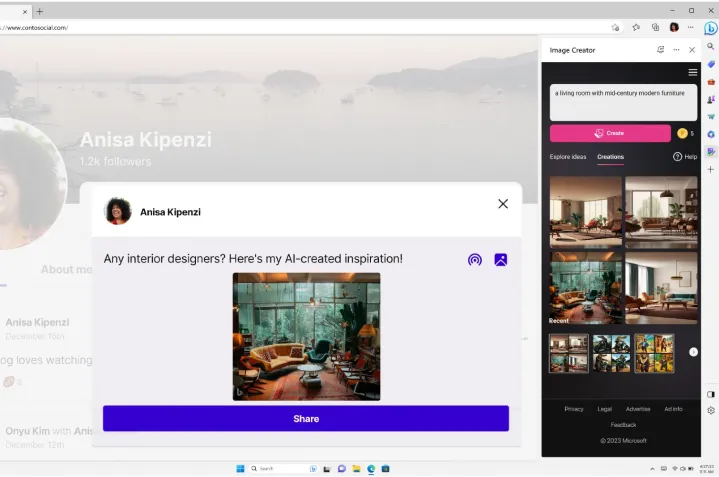The height and width of the screenshot is (477, 719).
Task: Open recent colorful cartoon set thumbnail
Action: tap(654, 353)
